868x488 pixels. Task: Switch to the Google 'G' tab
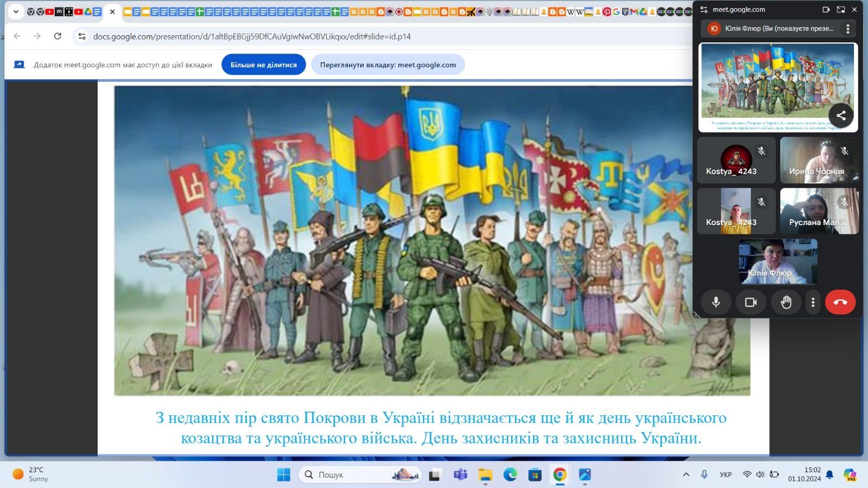coord(616,11)
